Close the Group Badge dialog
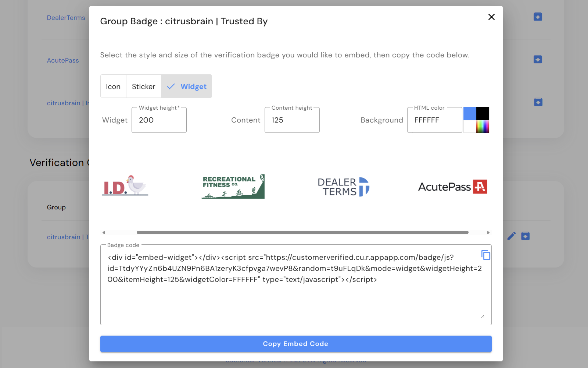 (491, 17)
